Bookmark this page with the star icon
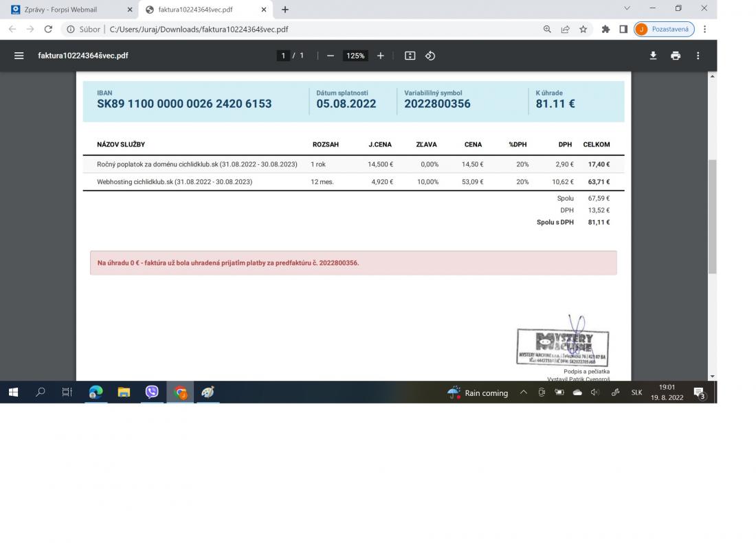 point(583,30)
